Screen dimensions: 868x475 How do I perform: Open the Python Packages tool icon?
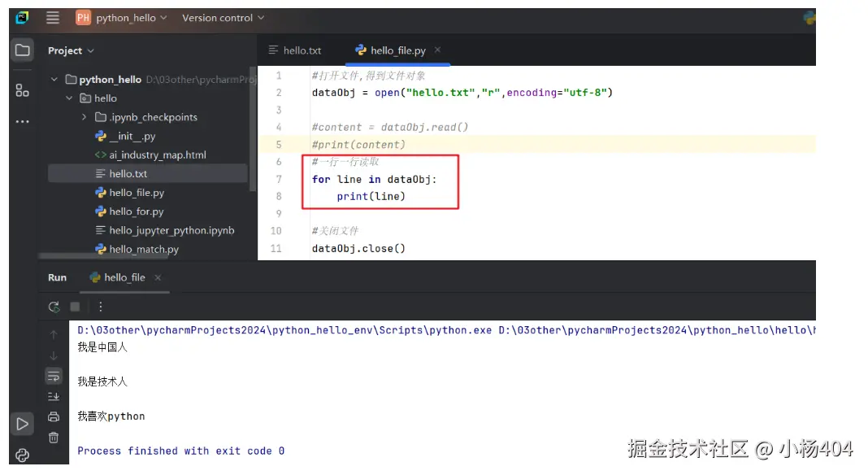(x=22, y=455)
